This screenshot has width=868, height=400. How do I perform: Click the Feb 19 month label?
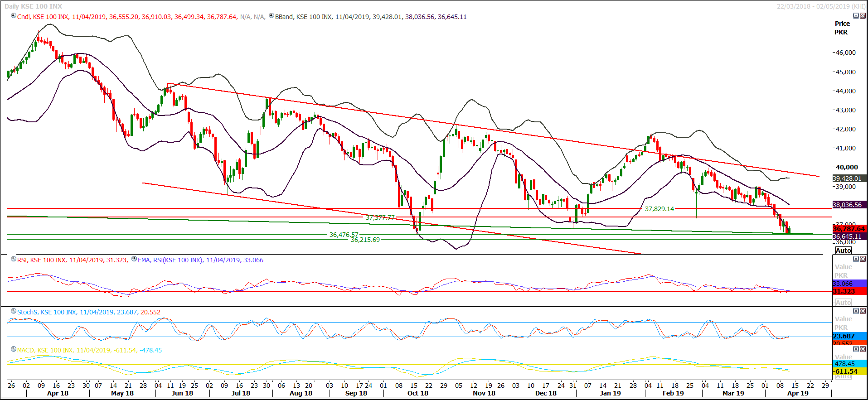tap(673, 393)
